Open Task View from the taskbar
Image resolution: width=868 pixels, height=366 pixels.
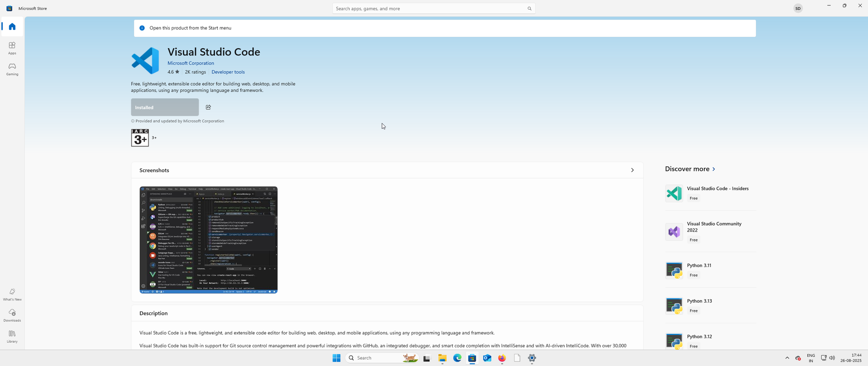427,358
